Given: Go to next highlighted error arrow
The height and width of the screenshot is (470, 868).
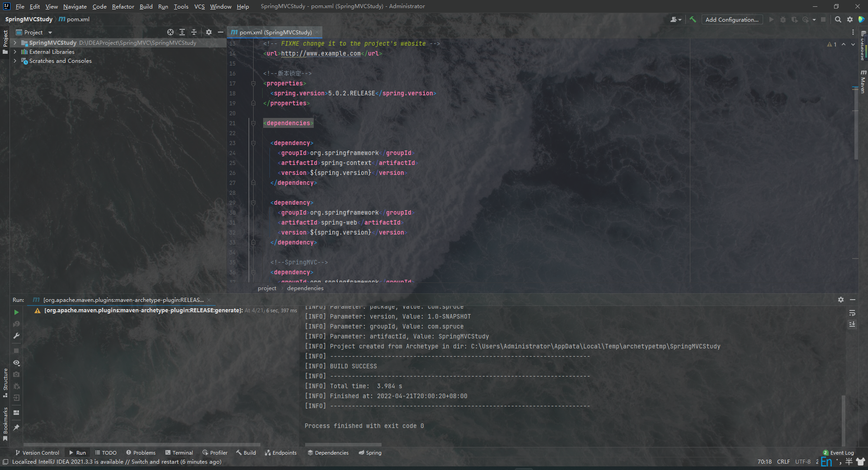Looking at the screenshot, I should coord(853,44).
